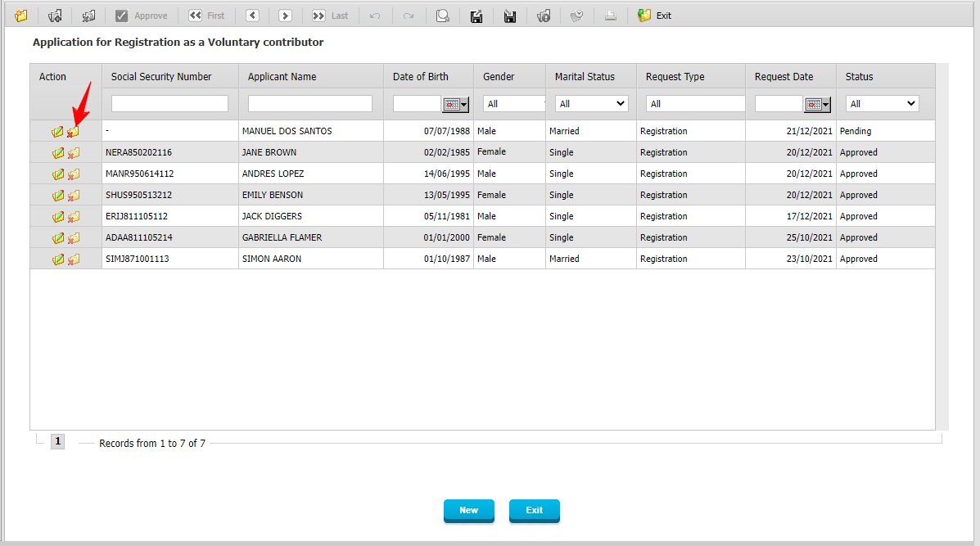The height and width of the screenshot is (546, 980).
Task: Open Request Date calendar picker
Action: pos(818,104)
